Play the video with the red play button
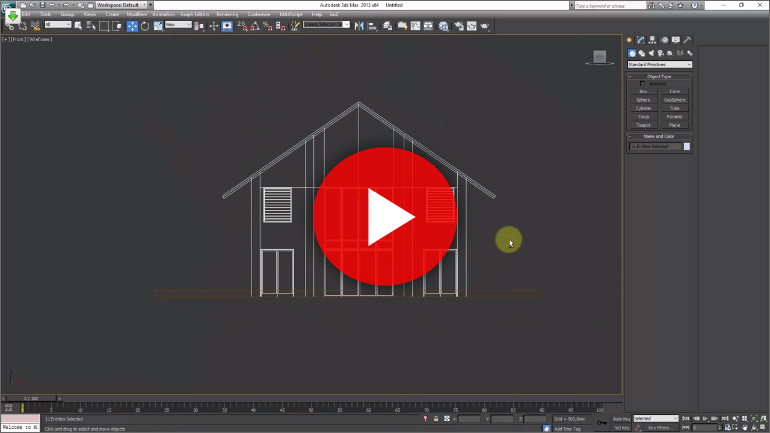Image resolution: width=770 pixels, height=433 pixels. (385, 216)
